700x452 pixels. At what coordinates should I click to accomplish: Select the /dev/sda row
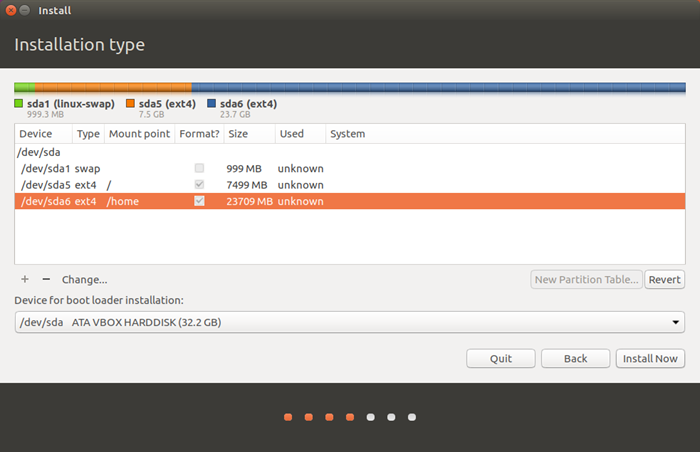pos(350,152)
